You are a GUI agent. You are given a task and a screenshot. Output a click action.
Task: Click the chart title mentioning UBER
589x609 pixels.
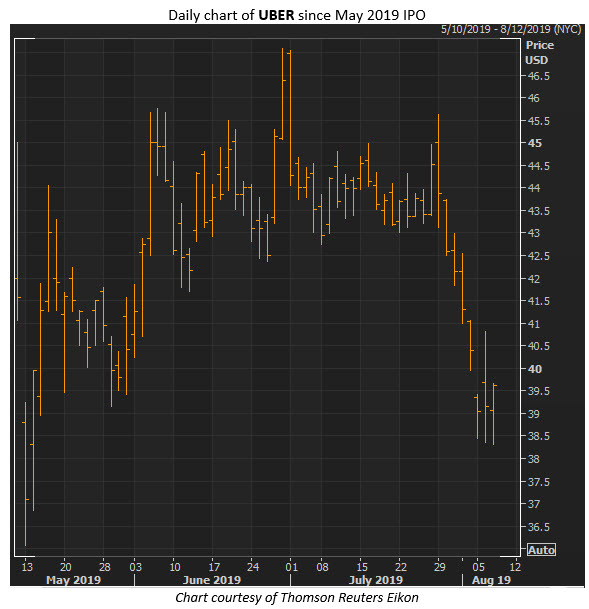point(297,15)
